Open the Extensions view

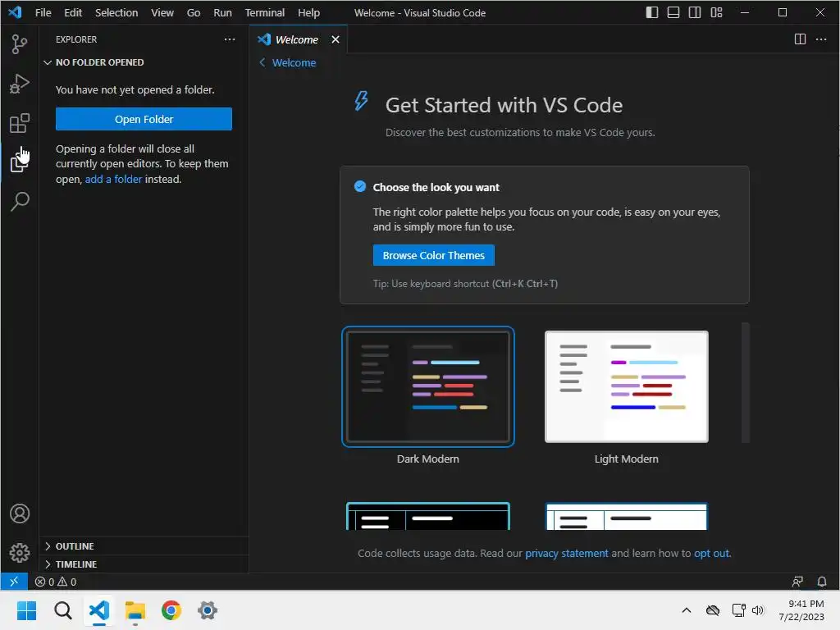pos(20,123)
